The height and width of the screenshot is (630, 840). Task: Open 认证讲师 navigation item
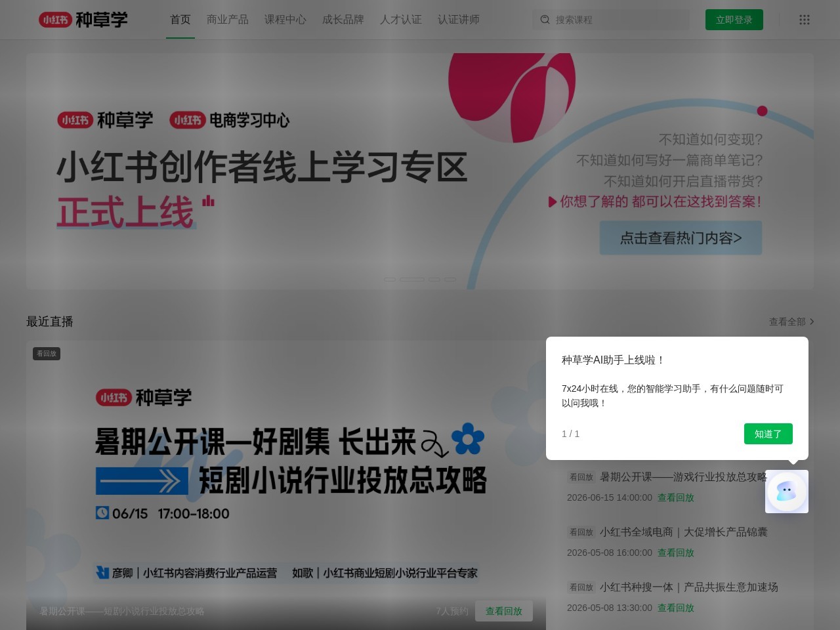(459, 20)
